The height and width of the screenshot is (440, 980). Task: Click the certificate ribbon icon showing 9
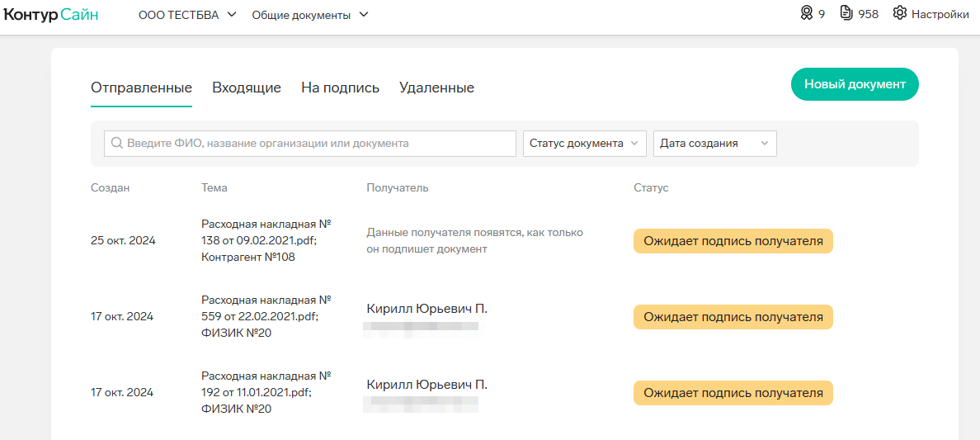[806, 13]
